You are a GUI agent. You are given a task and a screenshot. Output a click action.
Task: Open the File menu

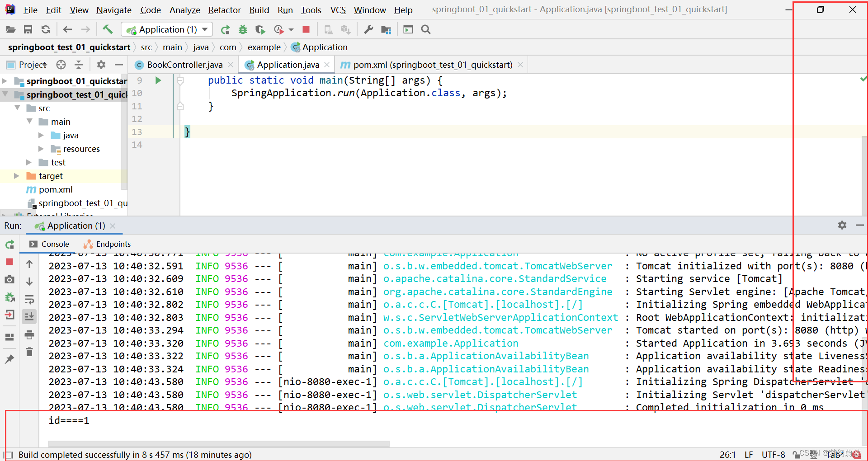30,9
